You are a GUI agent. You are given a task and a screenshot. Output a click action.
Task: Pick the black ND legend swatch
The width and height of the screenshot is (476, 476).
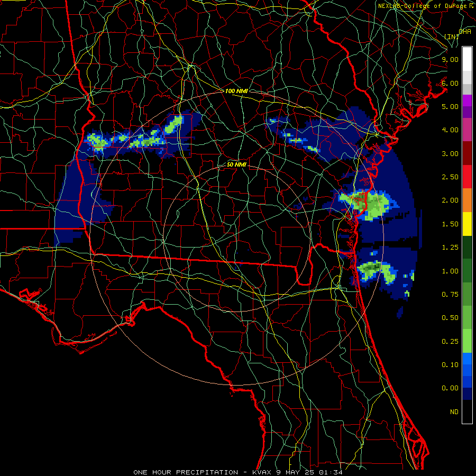pyautogui.click(x=467, y=411)
